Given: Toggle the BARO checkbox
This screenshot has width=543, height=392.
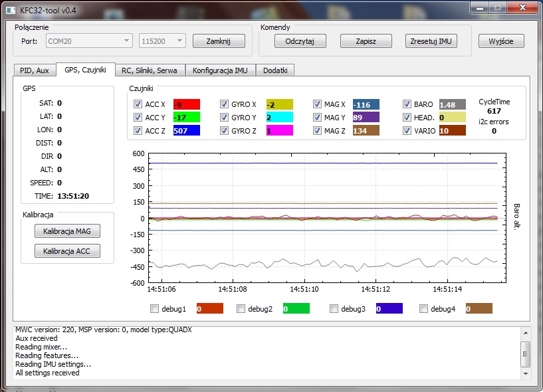Looking at the screenshot, I should point(407,104).
